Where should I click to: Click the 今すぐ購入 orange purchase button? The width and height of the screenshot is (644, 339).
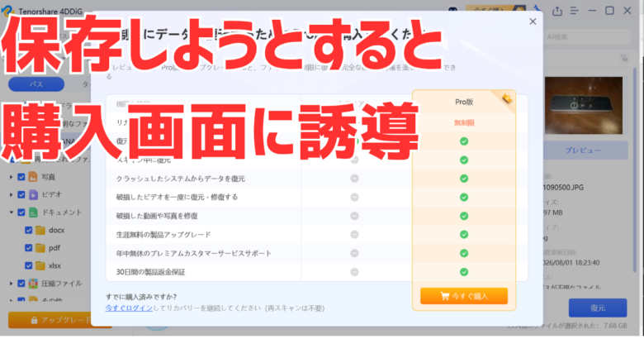click(464, 296)
